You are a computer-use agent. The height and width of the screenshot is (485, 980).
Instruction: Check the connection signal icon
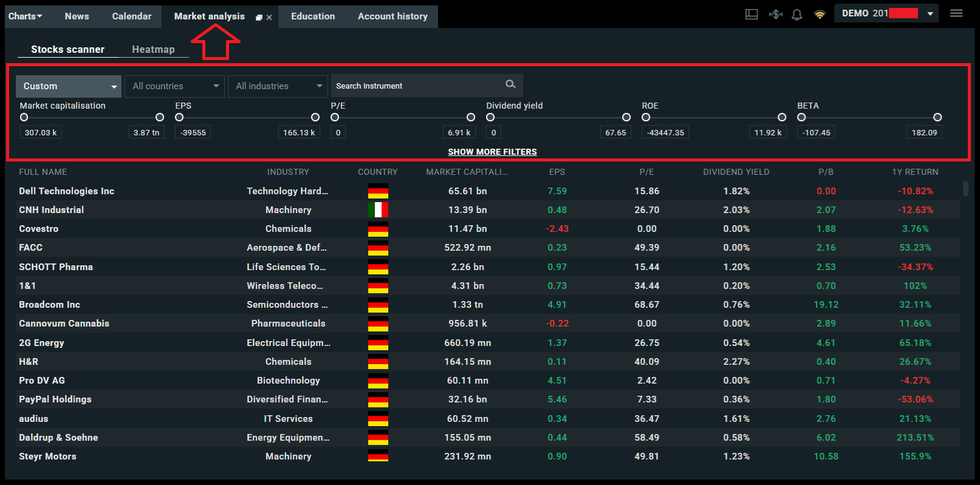click(x=820, y=15)
